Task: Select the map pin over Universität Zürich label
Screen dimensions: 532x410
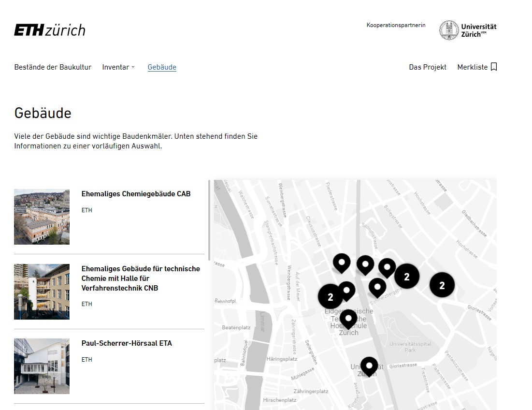Action: [x=369, y=366]
